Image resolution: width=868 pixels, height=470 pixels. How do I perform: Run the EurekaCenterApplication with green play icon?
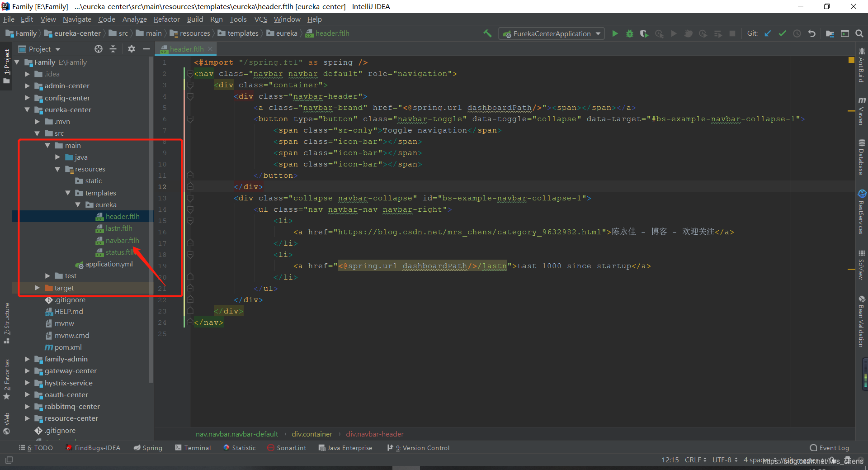(x=615, y=33)
